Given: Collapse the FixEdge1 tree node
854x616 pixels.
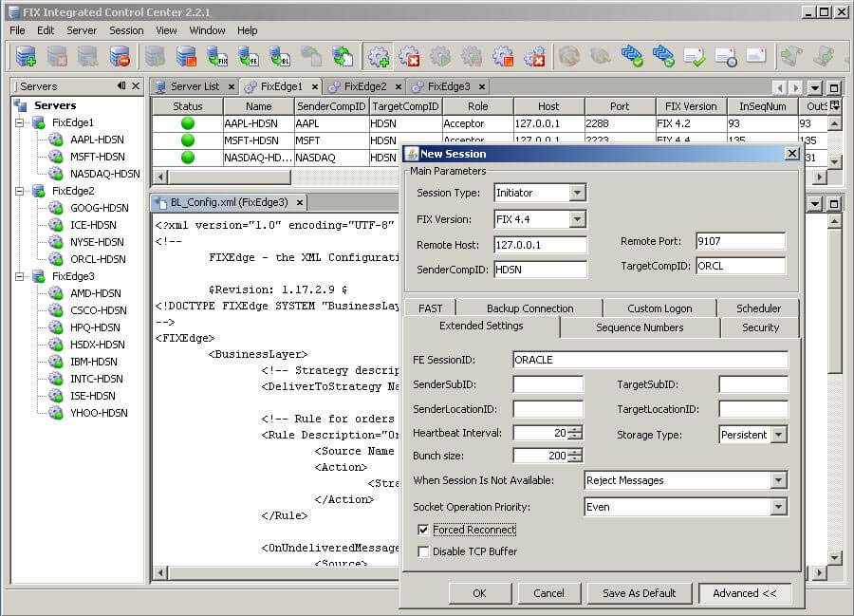Looking at the screenshot, I should click(x=20, y=122).
